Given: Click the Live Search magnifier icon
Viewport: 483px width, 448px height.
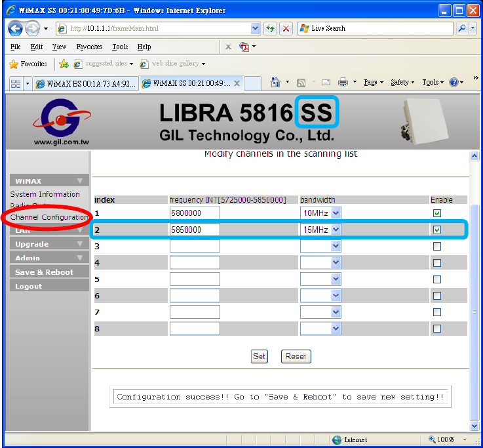Looking at the screenshot, I should (x=462, y=29).
